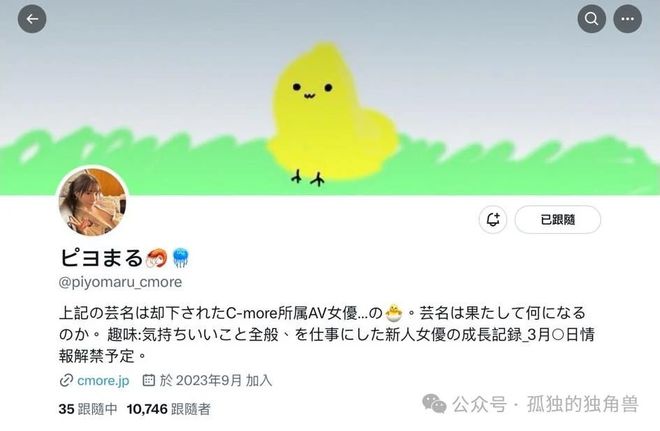Image resolution: width=660 pixels, height=431 pixels.
Task: View the 10,746 跟隨者 followers list
Action: pos(168,409)
